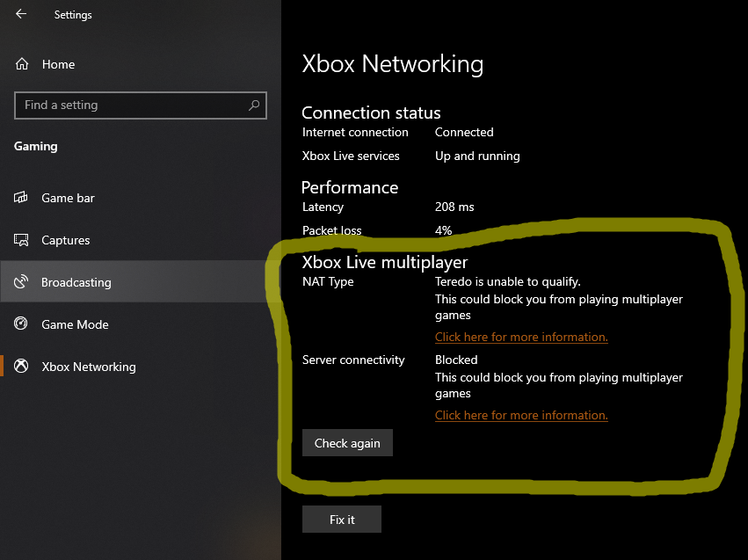This screenshot has height=560, width=748.
Task: Go to Captures settings
Action: tap(141, 240)
